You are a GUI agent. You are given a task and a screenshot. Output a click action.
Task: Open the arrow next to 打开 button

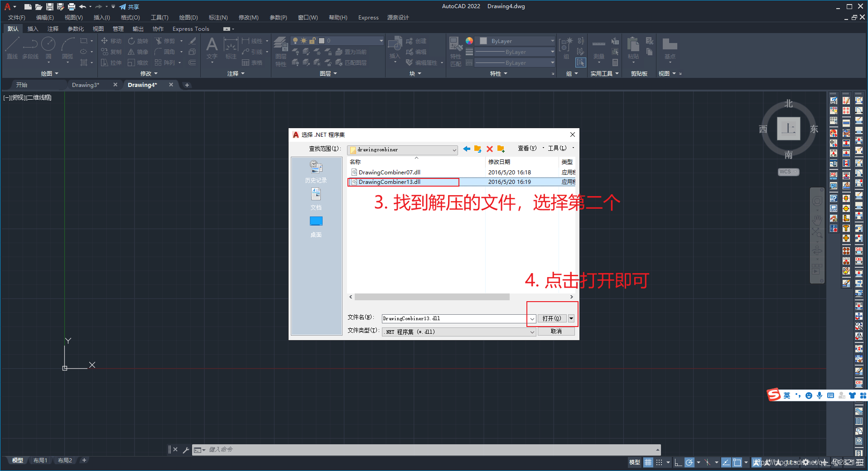(x=571, y=318)
